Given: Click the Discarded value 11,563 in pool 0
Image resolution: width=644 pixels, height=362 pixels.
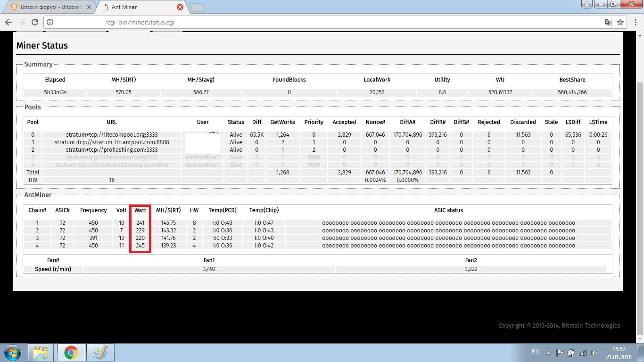Looking at the screenshot, I should coord(523,135).
